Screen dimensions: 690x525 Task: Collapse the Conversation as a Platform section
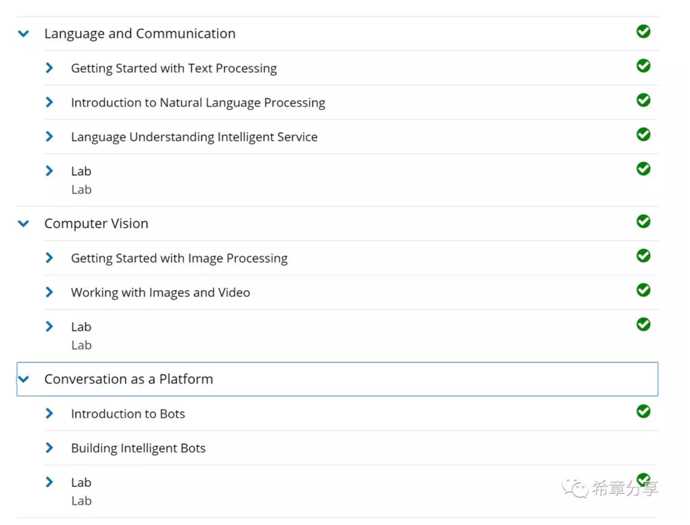click(24, 379)
